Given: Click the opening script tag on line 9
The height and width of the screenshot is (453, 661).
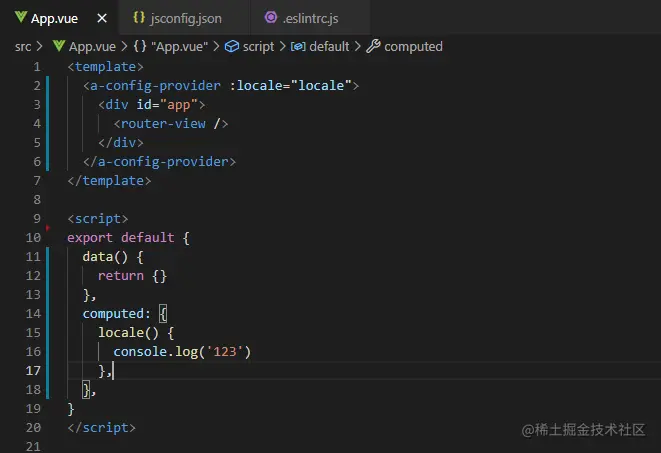Looking at the screenshot, I should tap(98, 219).
